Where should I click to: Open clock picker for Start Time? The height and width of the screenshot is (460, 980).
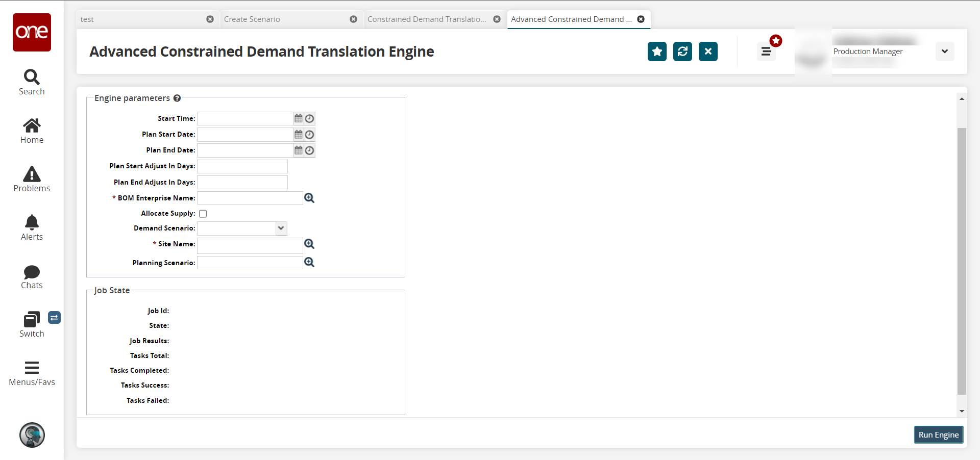point(309,119)
